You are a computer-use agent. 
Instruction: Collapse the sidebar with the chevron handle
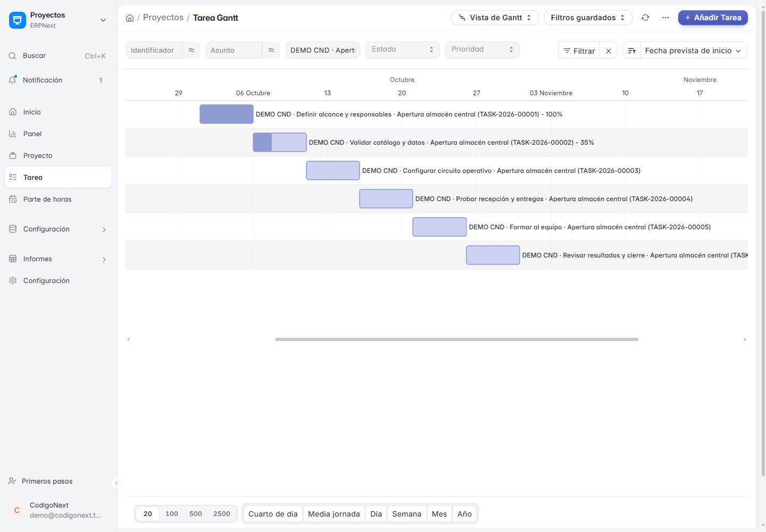[x=116, y=483]
